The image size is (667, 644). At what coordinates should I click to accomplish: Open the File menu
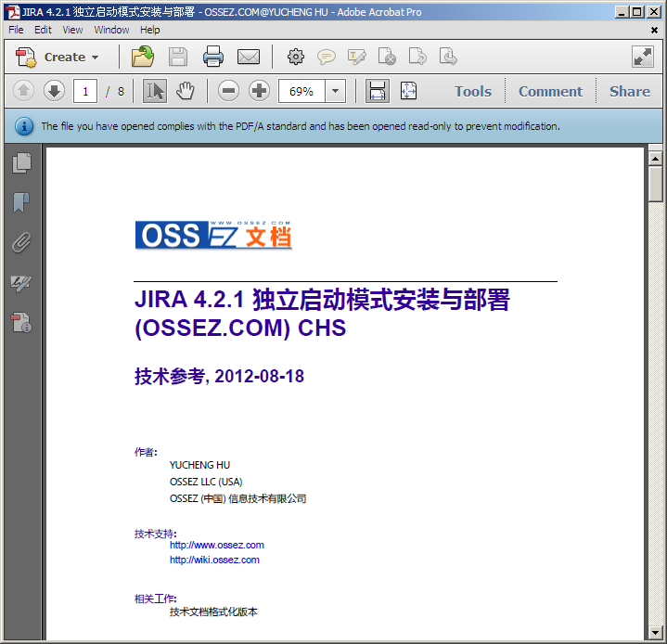point(16,30)
